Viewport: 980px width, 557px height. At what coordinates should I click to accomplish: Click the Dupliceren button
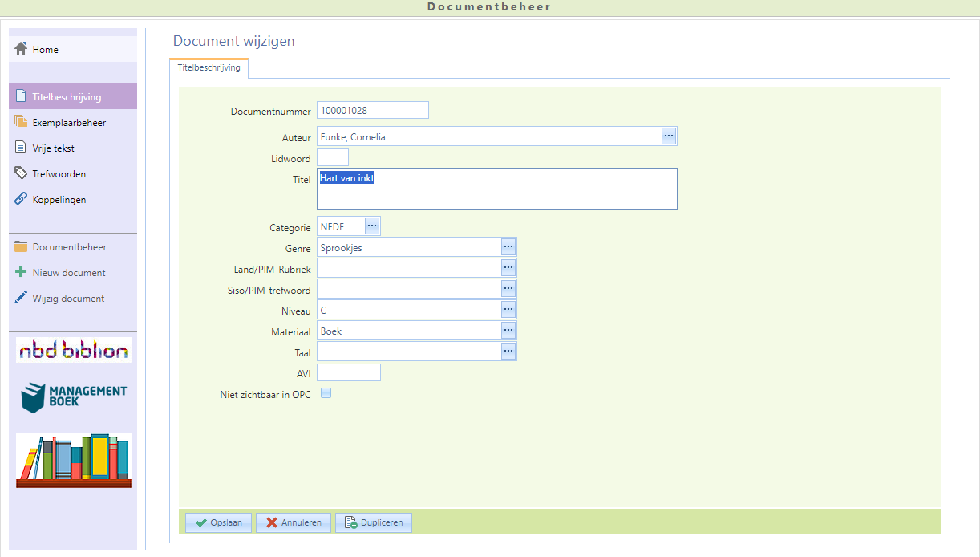click(x=374, y=522)
